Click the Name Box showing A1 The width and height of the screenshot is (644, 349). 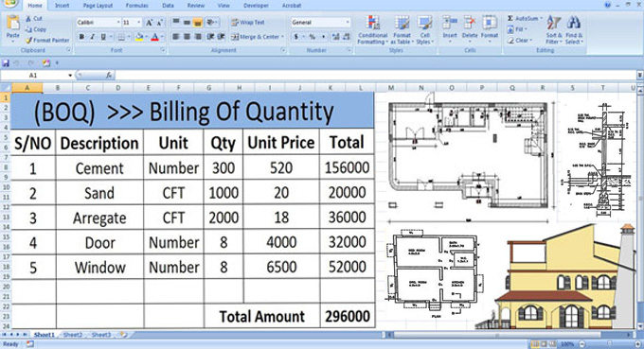click(x=33, y=76)
